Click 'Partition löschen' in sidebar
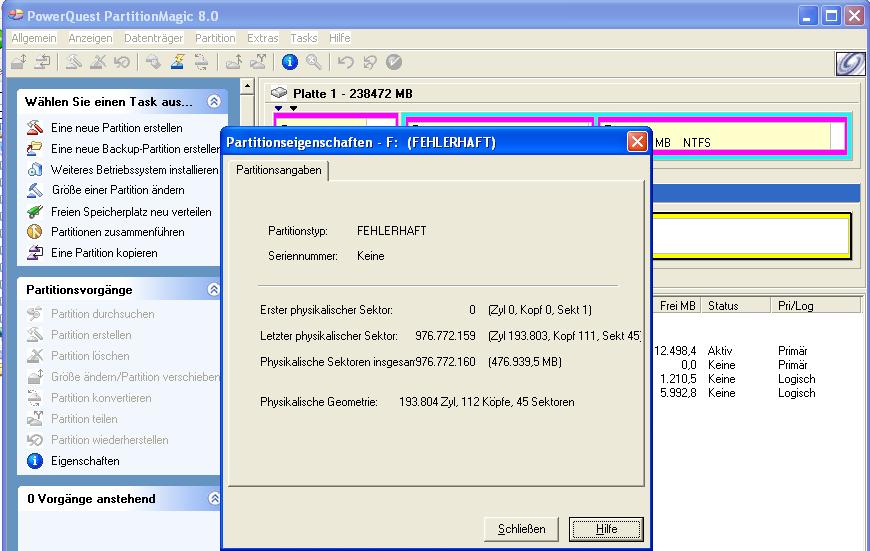The image size is (870, 551). pyautogui.click(x=90, y=356)
